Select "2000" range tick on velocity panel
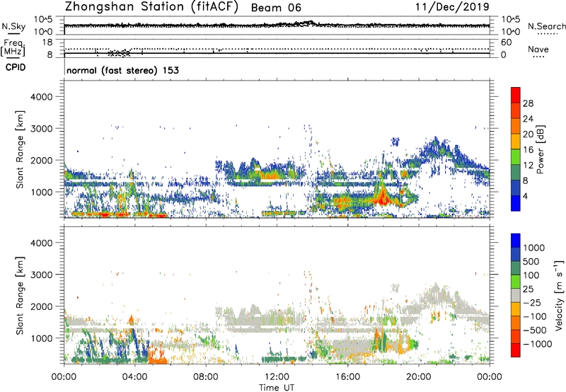The height and width of the screenshot is (392, 566). (x=41, y=306)
